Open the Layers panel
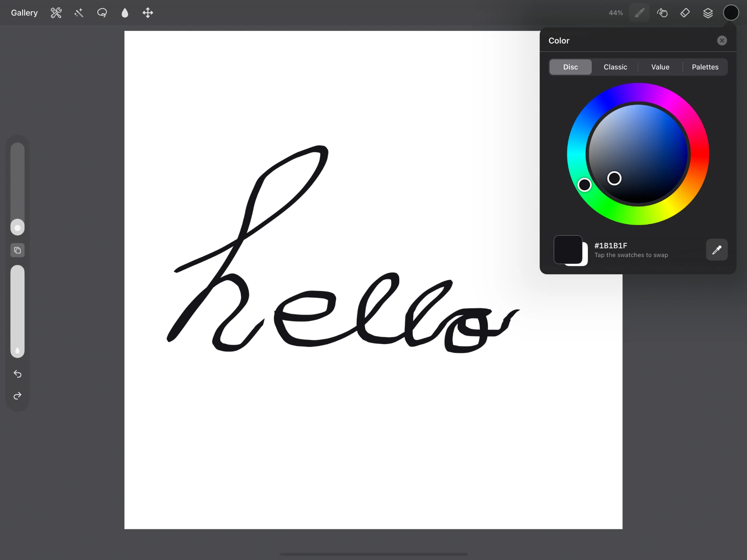Viewport: 747px width, 560px height. click(708, 13)
